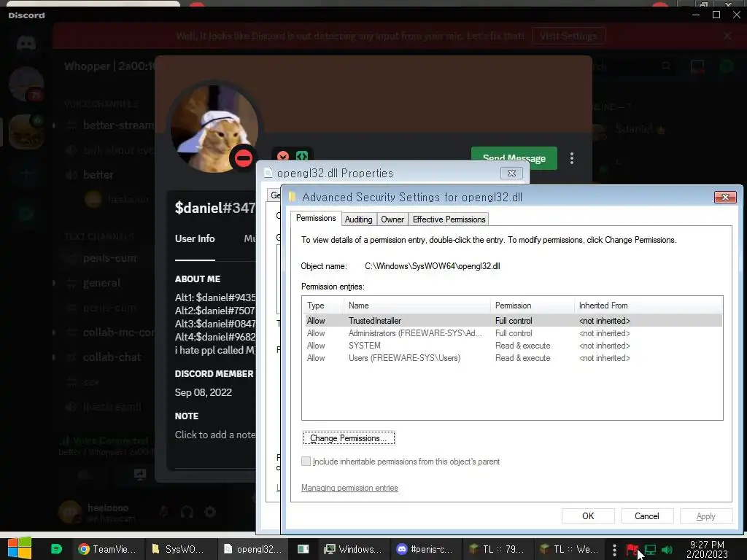Click the green developer badge icon

coord(302,156)
